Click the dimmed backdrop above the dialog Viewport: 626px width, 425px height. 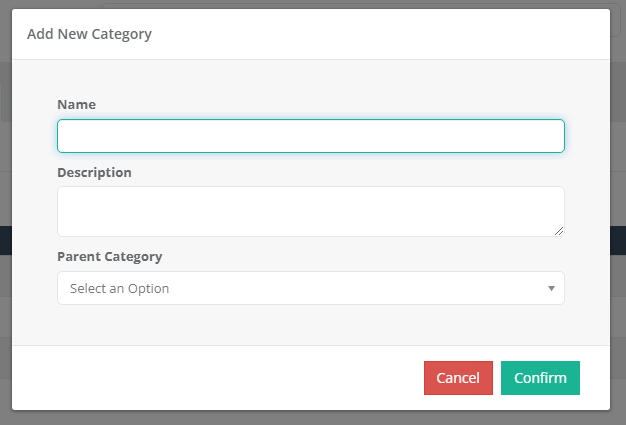click(x=310, y=4)
